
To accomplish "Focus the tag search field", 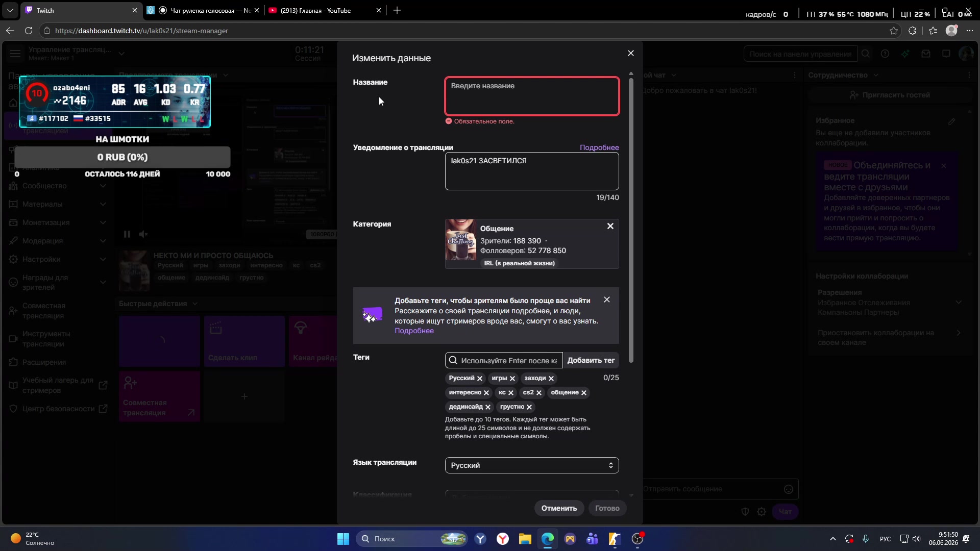I will [x=504, y=360].
